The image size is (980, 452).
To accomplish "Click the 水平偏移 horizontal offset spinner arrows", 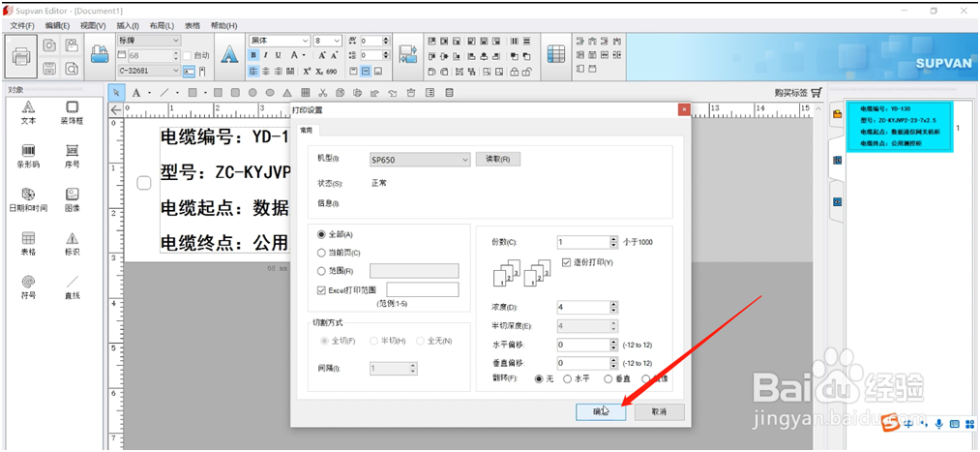I will pyautogui.click(x=613, y=345).
